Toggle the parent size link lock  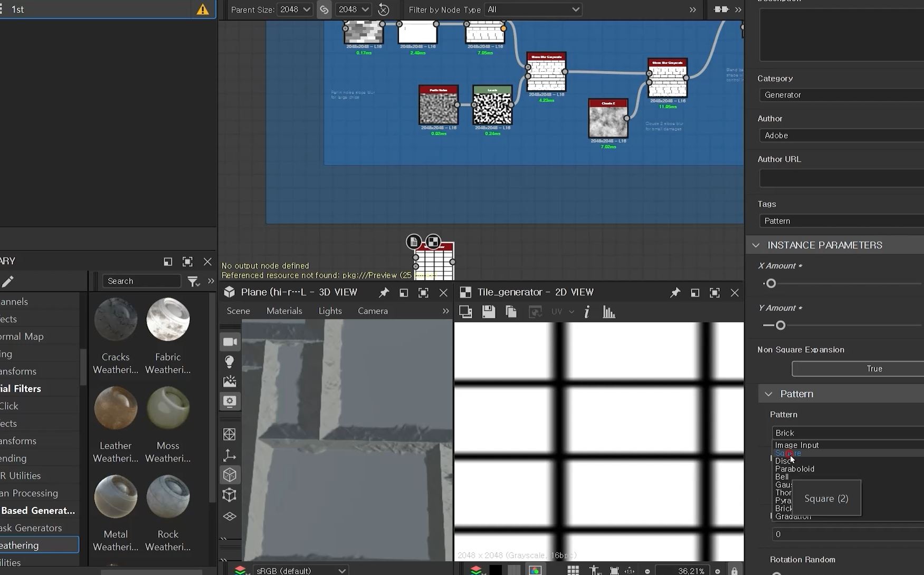[x=324, y=9]
